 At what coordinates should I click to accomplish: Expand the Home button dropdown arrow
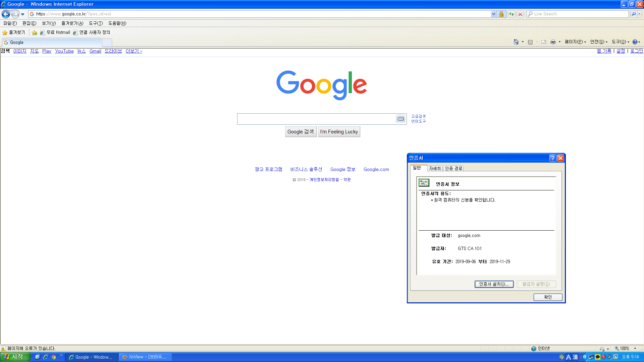pyautogui.click(x=523, y=42)
